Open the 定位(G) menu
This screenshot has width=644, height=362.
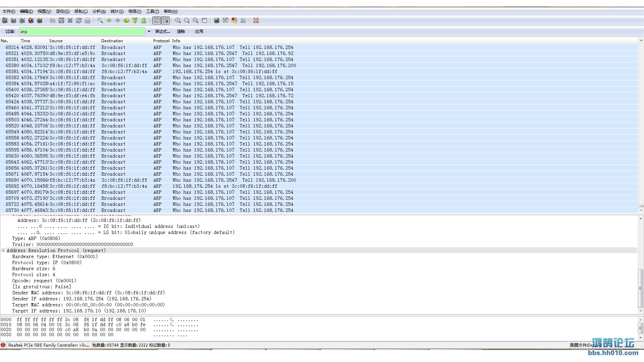[63, 11]
